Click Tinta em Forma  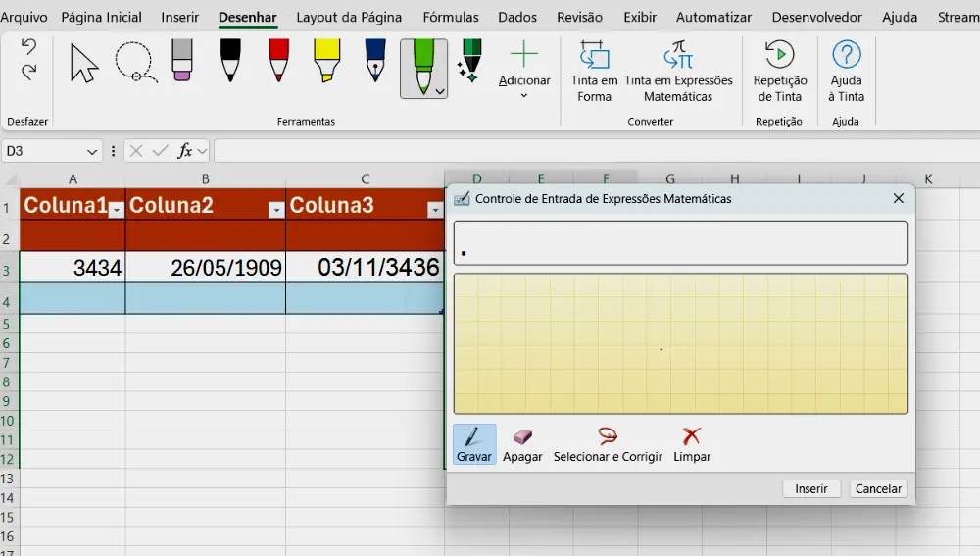pyautogui.click(x=594, y=71)
